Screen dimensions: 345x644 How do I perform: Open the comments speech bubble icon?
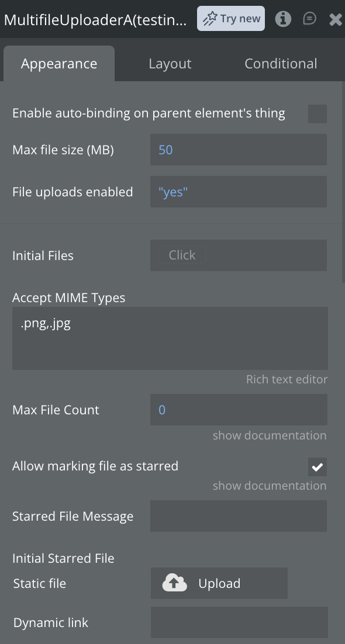pyautogui.click(x=309, y=19)
